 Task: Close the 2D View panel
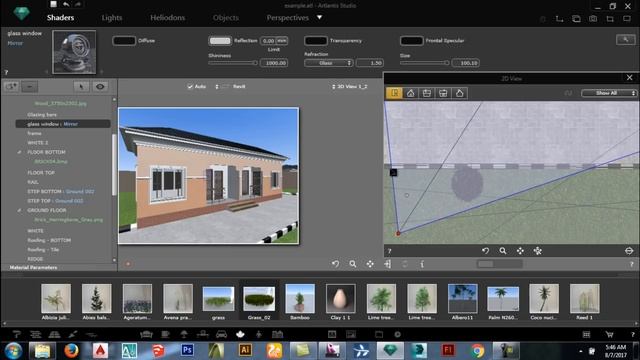629,78
